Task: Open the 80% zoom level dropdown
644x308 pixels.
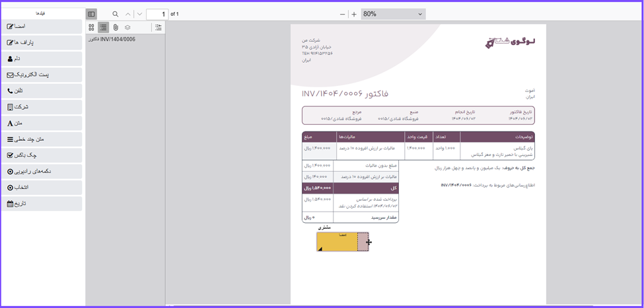Action: pos(393,14)
